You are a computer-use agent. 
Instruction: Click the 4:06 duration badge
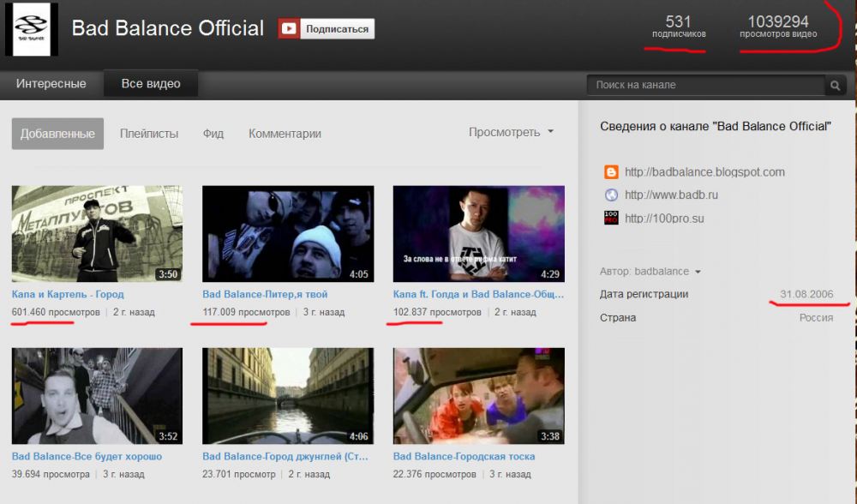pos(358,436)
